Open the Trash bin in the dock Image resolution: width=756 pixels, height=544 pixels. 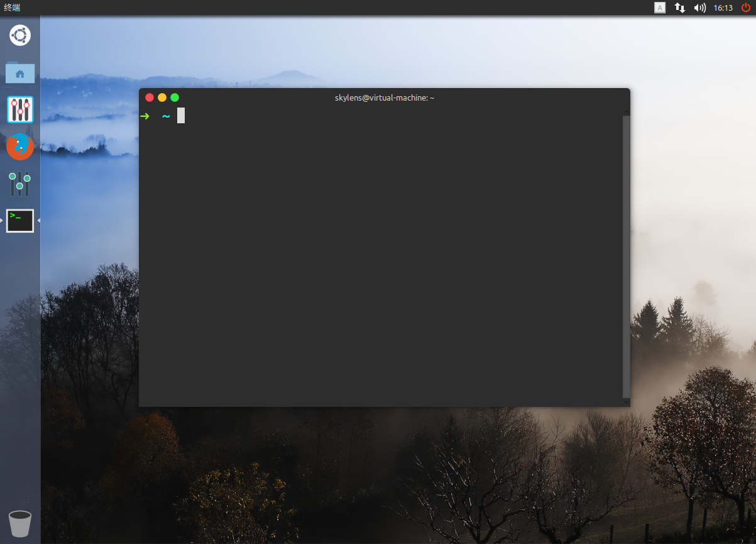[x=20, y=523]
